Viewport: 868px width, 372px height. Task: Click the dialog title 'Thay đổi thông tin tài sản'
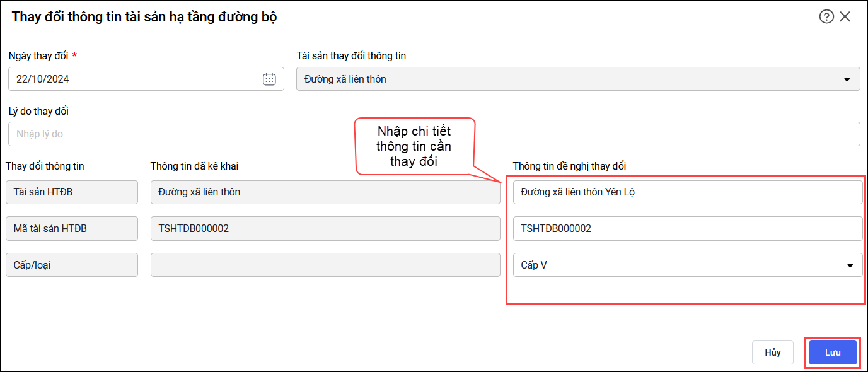click(144, 17)
